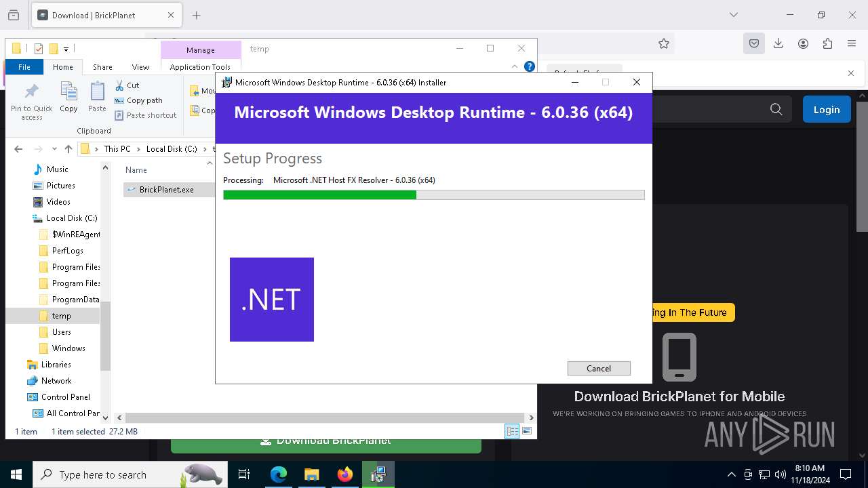Open the Firefox application menu

852,43
